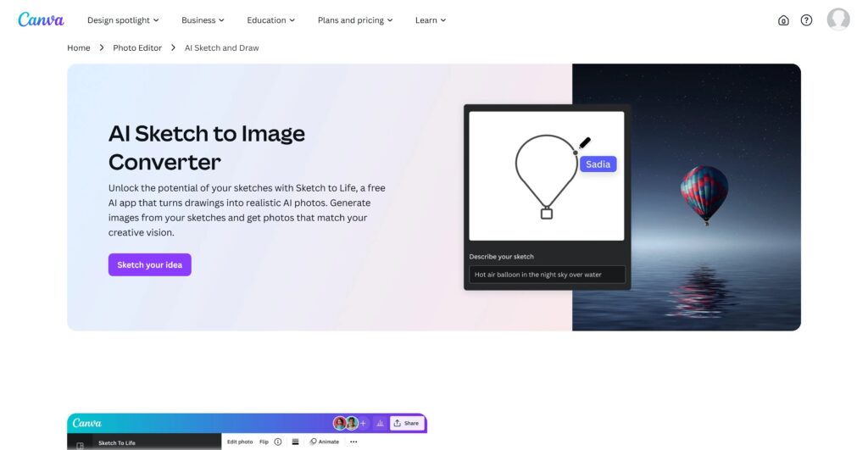
Task: Go to the Home breadcrumb link
Action: pos(79,47)
